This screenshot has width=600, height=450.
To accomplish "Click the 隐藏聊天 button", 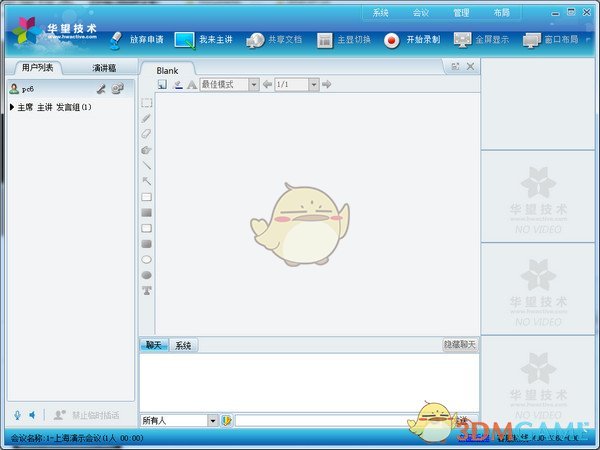I will pos(460,345).
